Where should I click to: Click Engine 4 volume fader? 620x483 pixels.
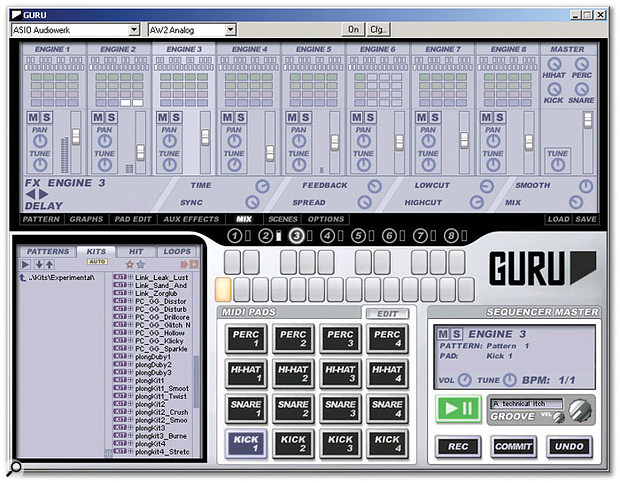tap(270, 153)
